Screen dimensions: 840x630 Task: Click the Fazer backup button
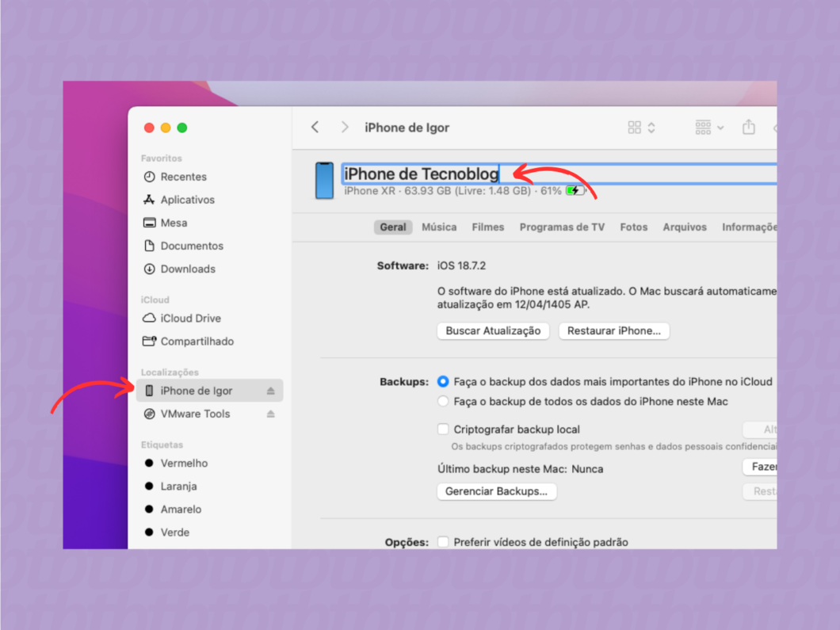pos(760,467)
